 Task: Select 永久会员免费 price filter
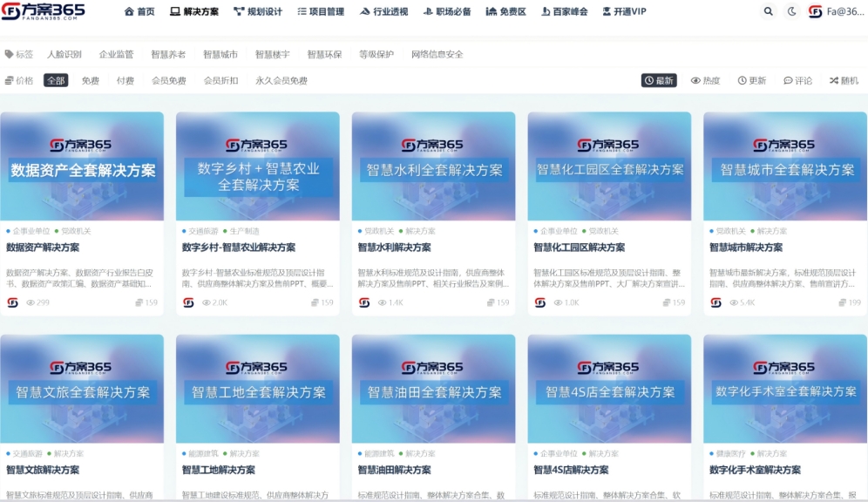point(281,80)
